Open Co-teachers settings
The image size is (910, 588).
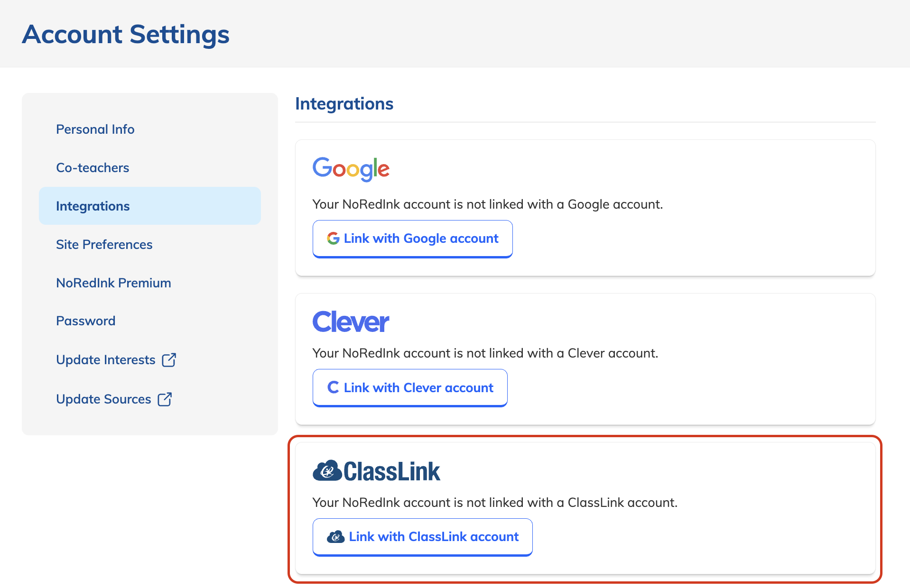coord(93,167)
